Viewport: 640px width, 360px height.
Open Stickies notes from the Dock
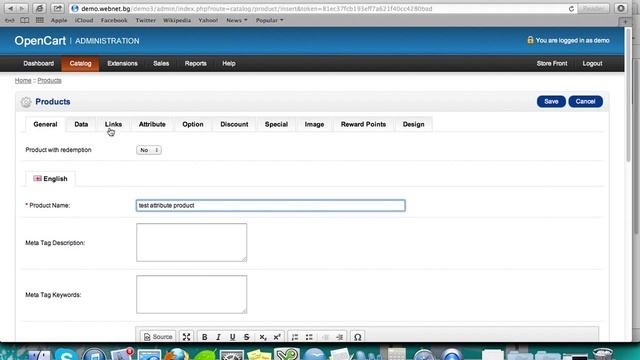259,354
